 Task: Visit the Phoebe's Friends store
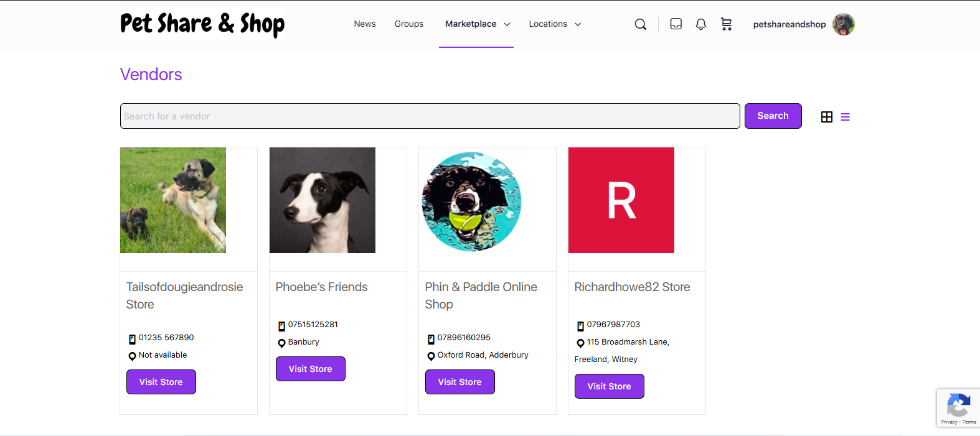click(310, 369)
